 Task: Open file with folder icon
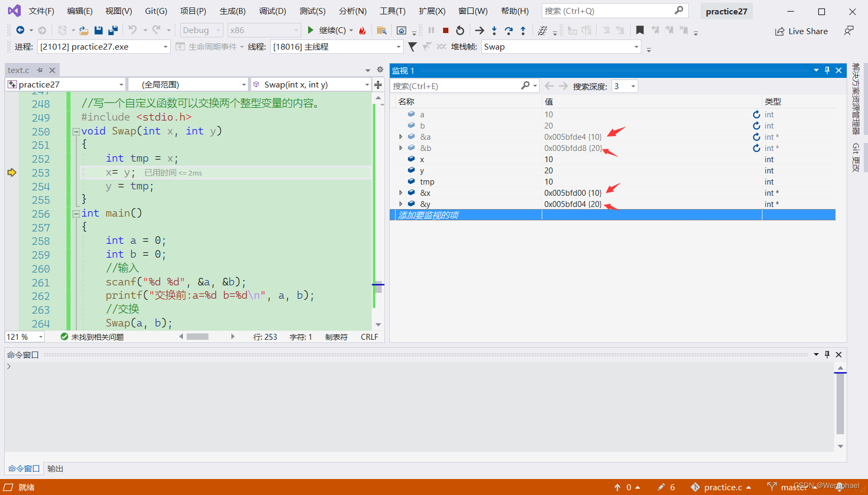tap(84, 30)
